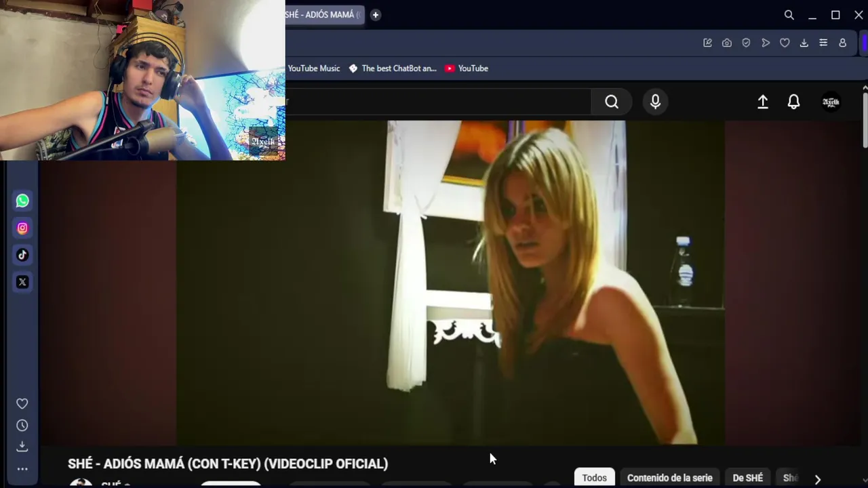Open browsing history clock in sidebar
The width and height of the screenshot is (868, 488).
pos(22,425)
